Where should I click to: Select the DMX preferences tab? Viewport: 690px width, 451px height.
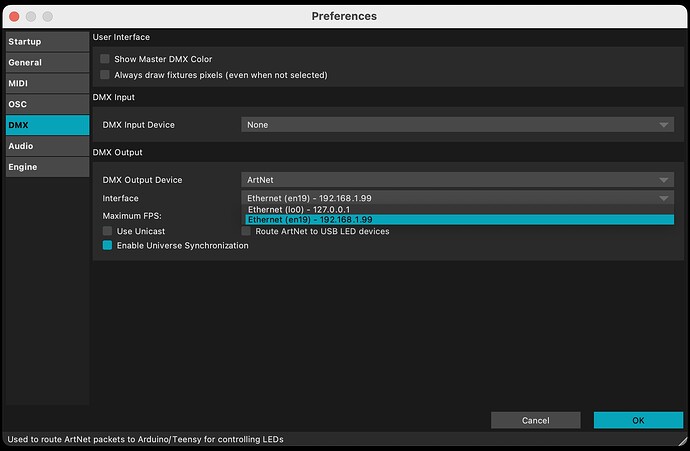(x=46, y=125)
